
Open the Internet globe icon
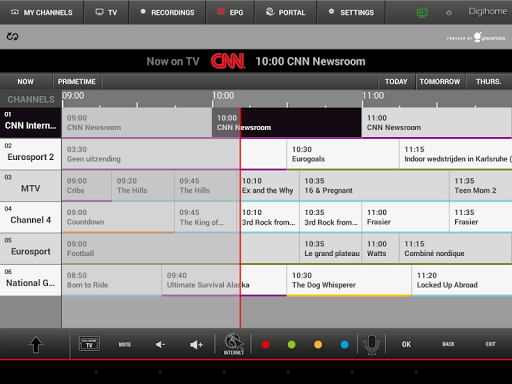[234, 344]
